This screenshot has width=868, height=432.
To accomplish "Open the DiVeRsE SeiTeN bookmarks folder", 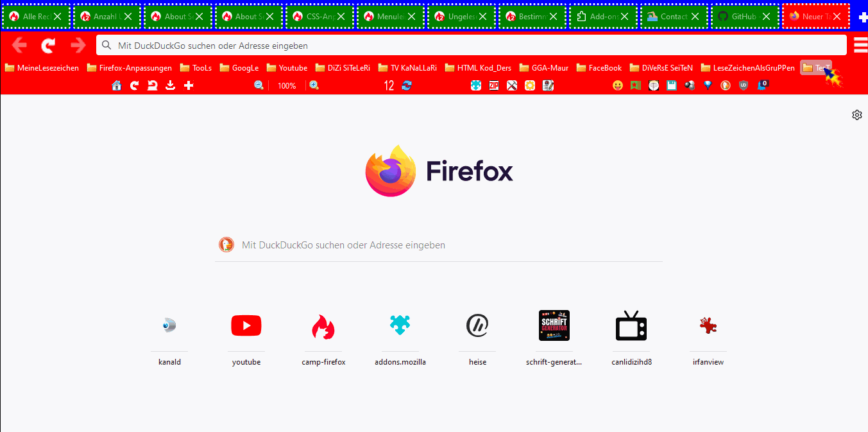I will coord(661,67).
